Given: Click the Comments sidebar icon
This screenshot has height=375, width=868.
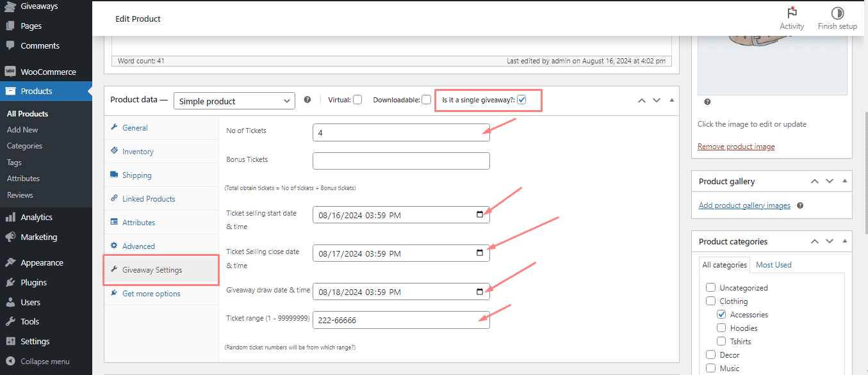Looking at the screenshot, I should click(x=10, y=46).
